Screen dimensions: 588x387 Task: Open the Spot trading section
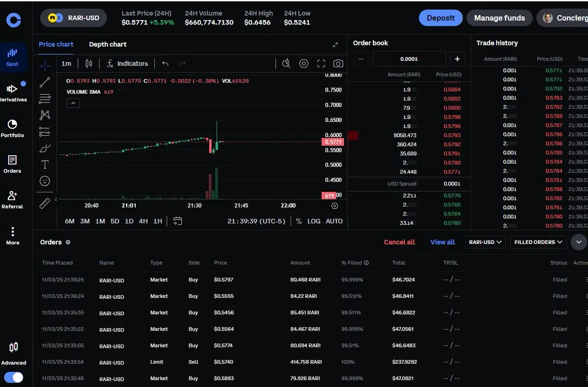(x=13, y=57)
